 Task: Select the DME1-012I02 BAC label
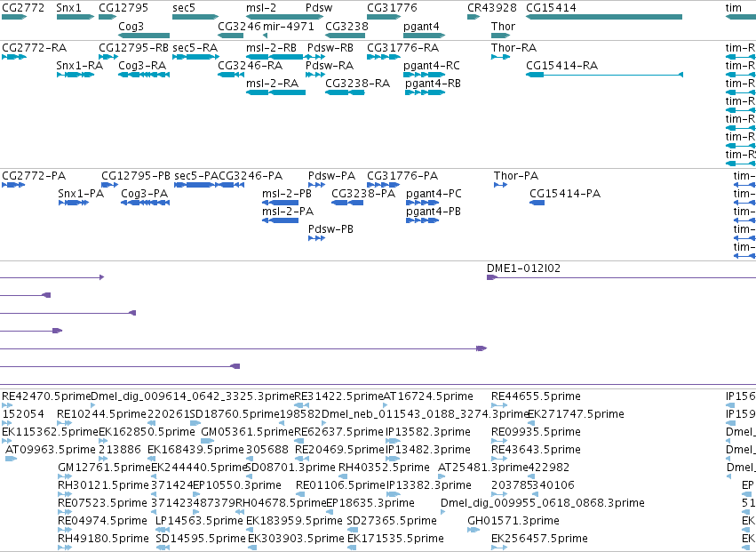tap(523, 268)
